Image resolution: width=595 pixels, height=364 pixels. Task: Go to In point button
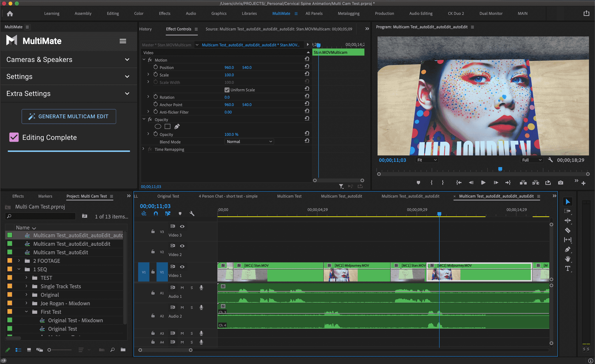coord(458,183)
